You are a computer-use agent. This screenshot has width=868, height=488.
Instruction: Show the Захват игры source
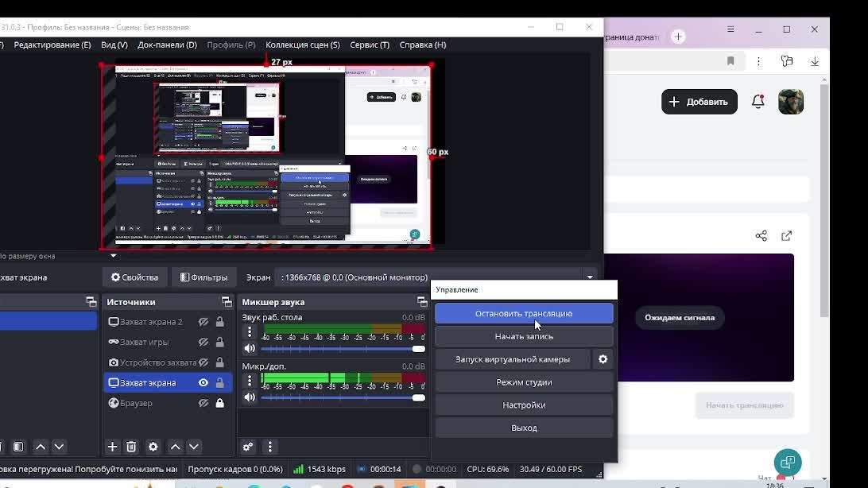(x=203, y=342)
